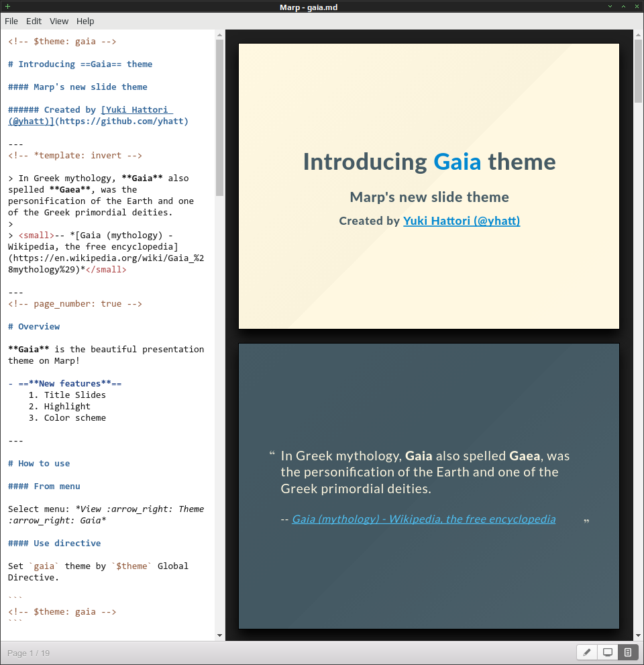This screenshot has width=644, height=665.
Task: Open the Edit menu
Action: pos(34,21)
